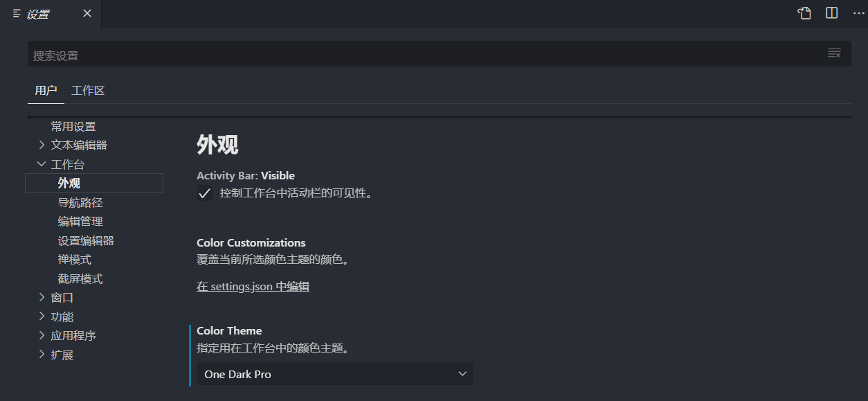Screen dimensions: 868x401
Task: Click the settings list icon on the 设置 tab
Action: [15, 13]
